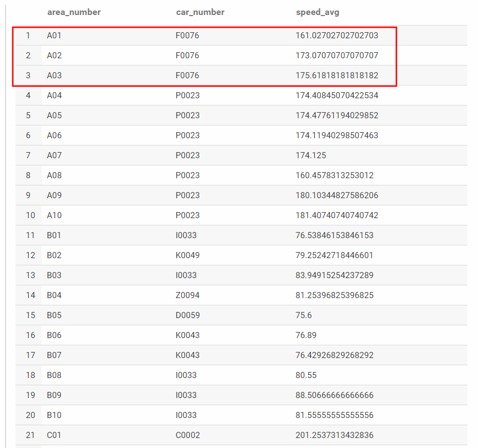
Task: Click speed value 161.02702702702703
Action: click(x=337, y=36)
